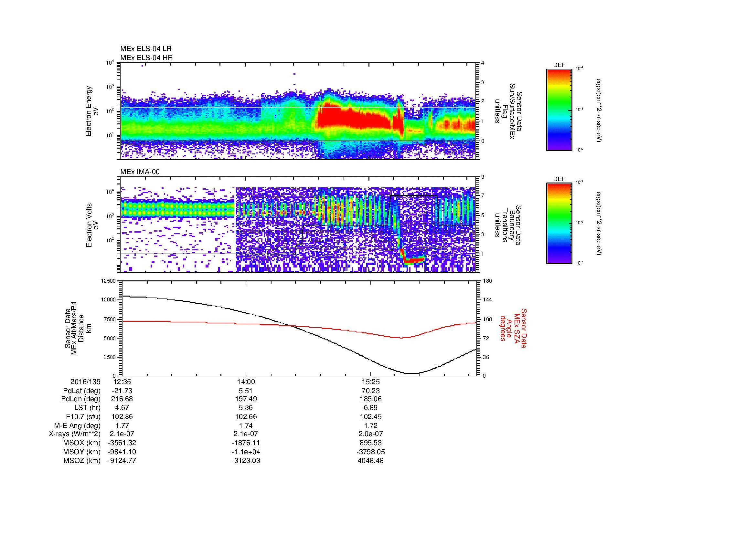The height and width of the screenshot is (534, 756).
Task: Click the lower DEF color bar
Action: 559,224
